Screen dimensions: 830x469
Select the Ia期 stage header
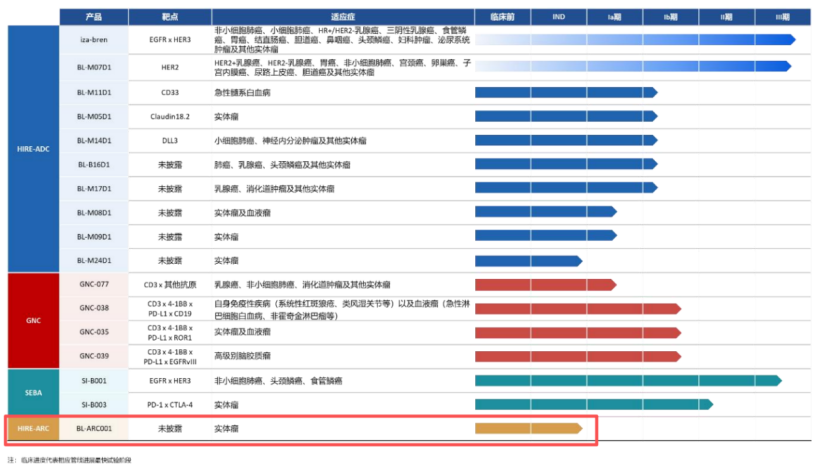pyautogui.click(x=615, y=17)
